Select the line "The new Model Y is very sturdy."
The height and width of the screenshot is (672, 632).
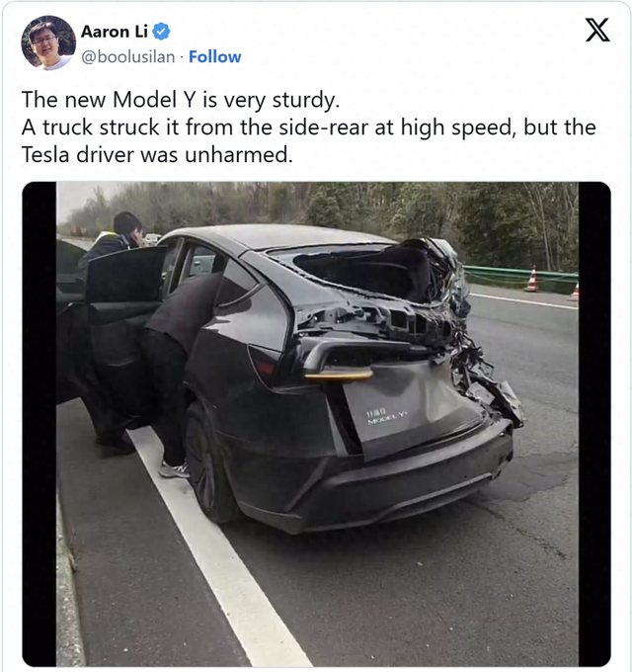(181, 100)
